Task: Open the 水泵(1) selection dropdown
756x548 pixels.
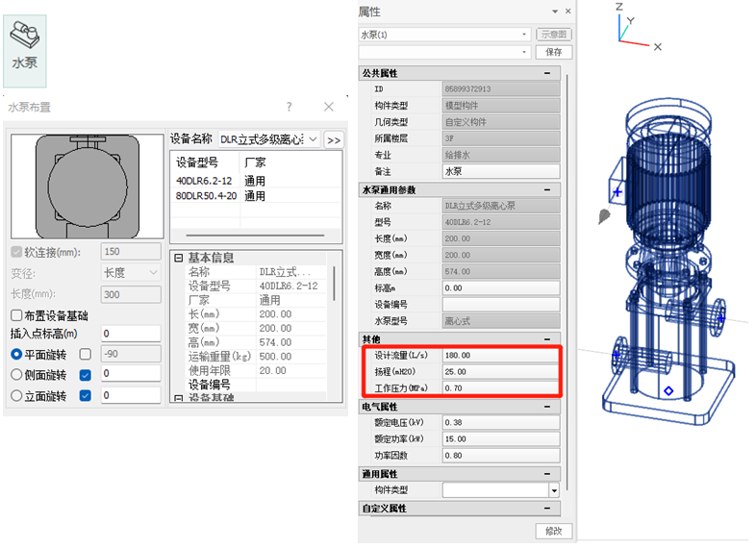Action: coord(524,35)
